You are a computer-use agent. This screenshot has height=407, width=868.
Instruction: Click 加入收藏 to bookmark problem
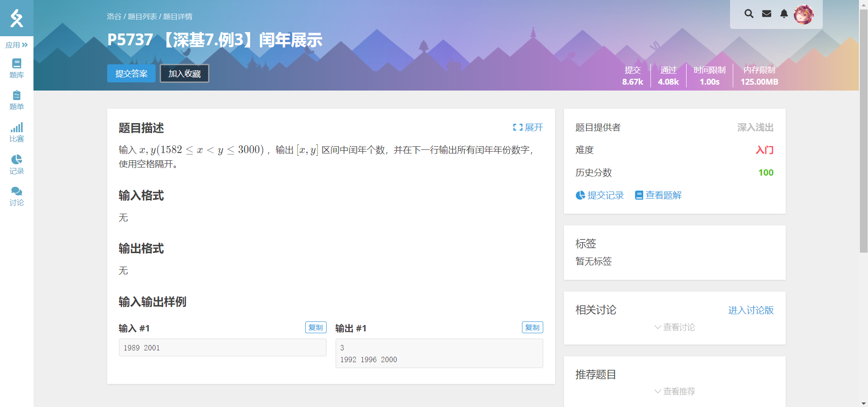coord(185,73)
